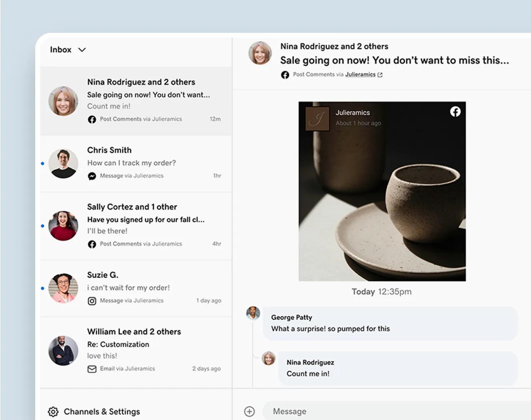Open Channels & Settings

[94, 412]
